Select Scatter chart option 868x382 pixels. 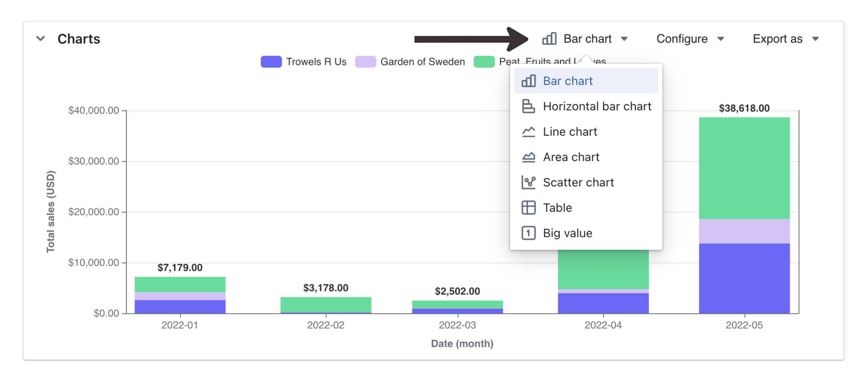(x=586, y=183)
